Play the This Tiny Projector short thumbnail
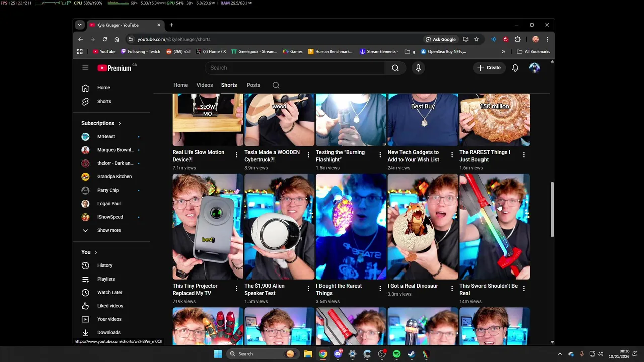This screenshot has height=362, width=644. [x=207, y=227]
